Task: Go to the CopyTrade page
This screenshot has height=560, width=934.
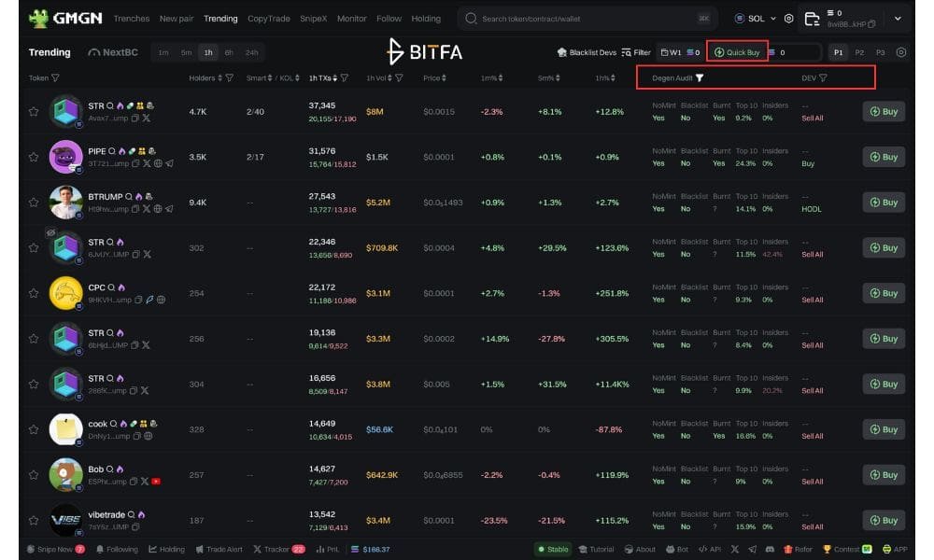Action: pyautogui.click(x=269, y=19)
